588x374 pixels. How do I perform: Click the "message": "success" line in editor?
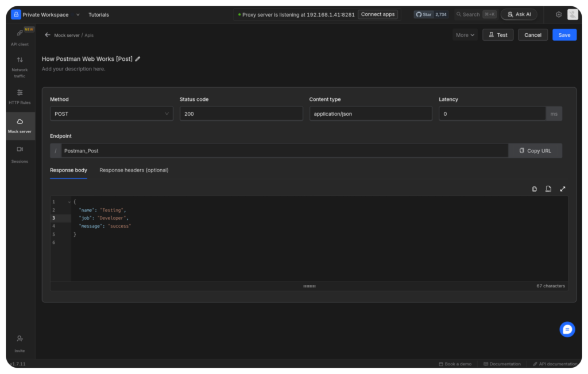click(105, 226)
